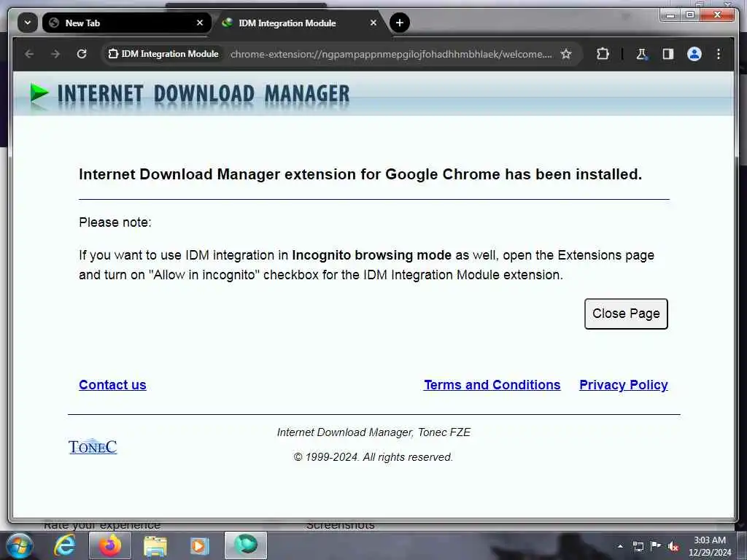Reload the current page

[82, 54]
